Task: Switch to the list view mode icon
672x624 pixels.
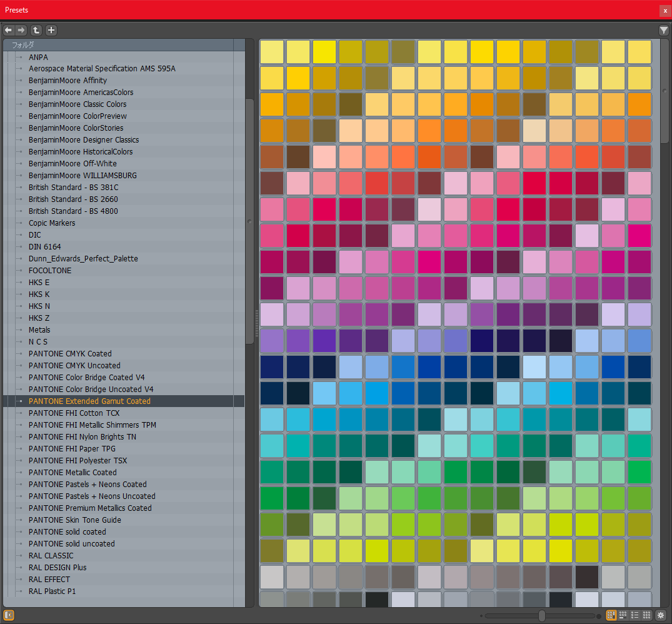Action: pos(635,615)
